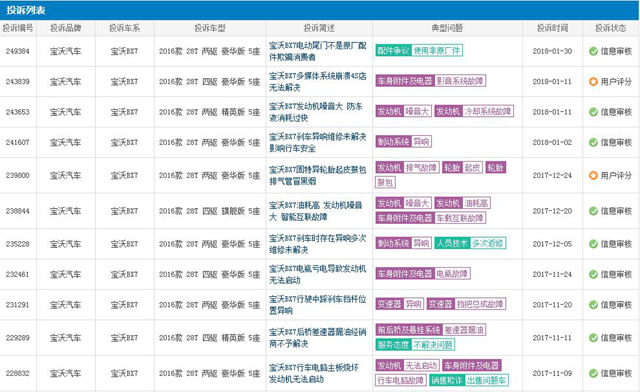Click orange rating icon in row 239800
This screenshot has height=392, width=640.
(593, 176)
